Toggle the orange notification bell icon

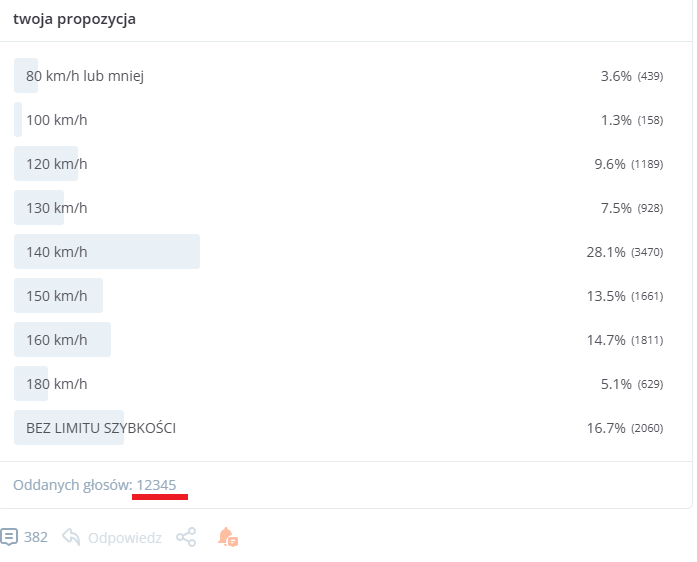coord(227,537)
